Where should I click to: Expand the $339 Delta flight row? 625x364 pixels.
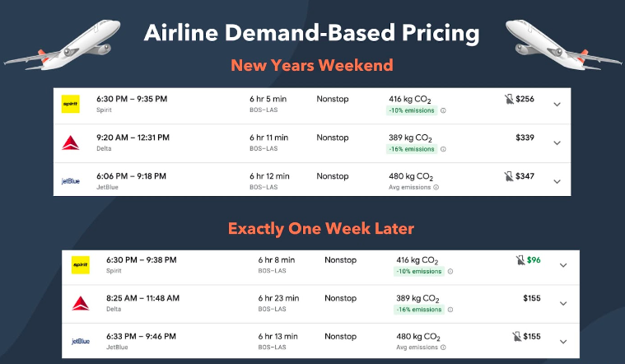point(557,142)
